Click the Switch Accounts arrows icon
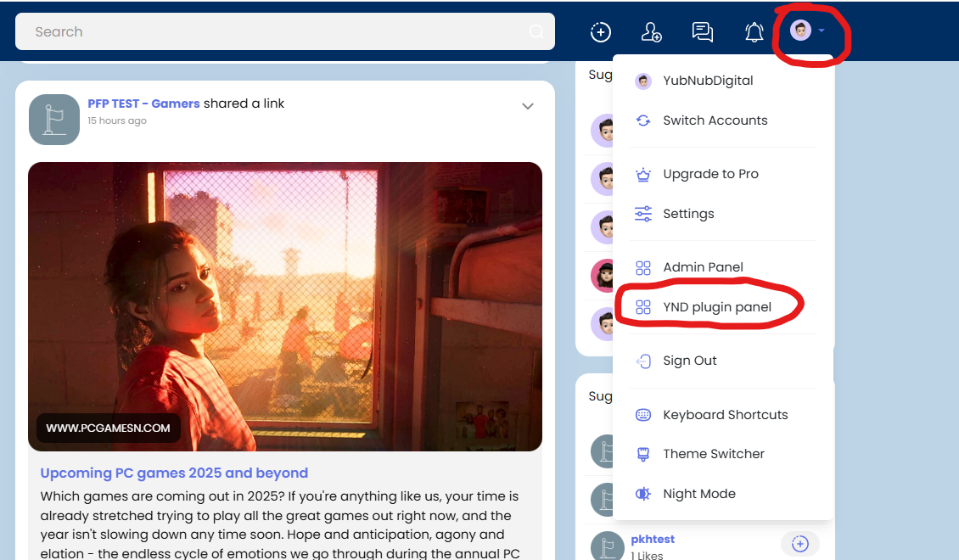959x560 pixels. (642, 120)
